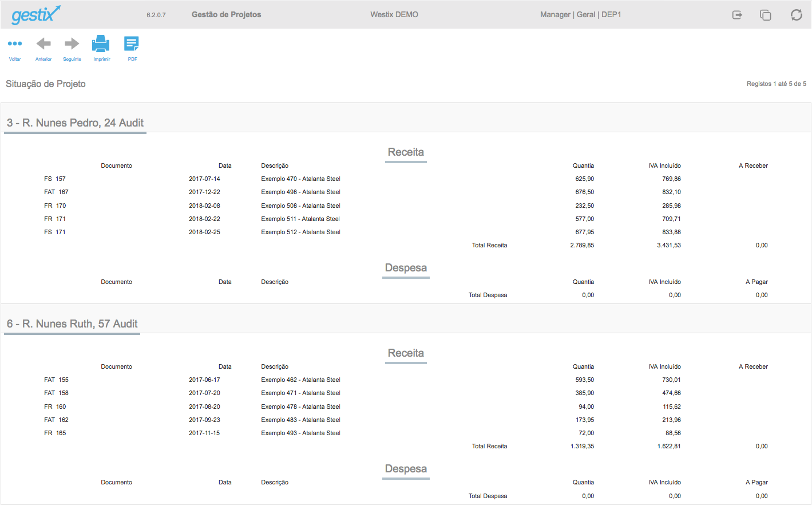Click document FAT 155
Viewport: 812px width, 505px height.
point(56,380)
